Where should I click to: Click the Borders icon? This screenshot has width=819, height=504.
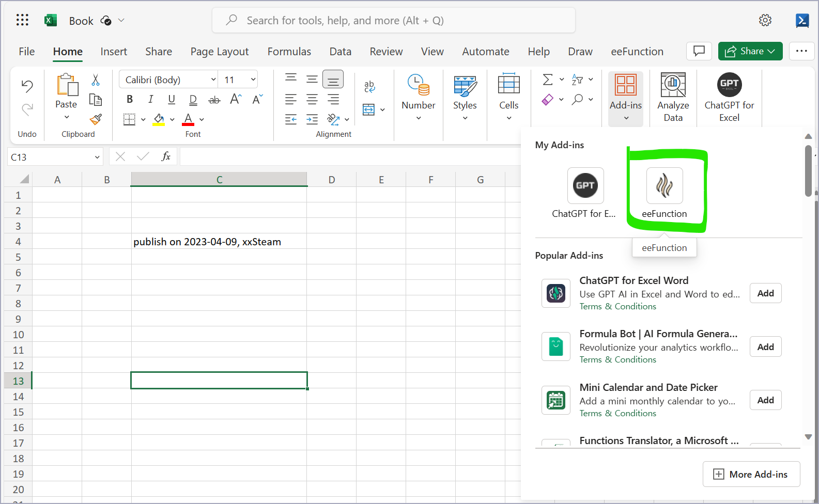pos(129,119)
